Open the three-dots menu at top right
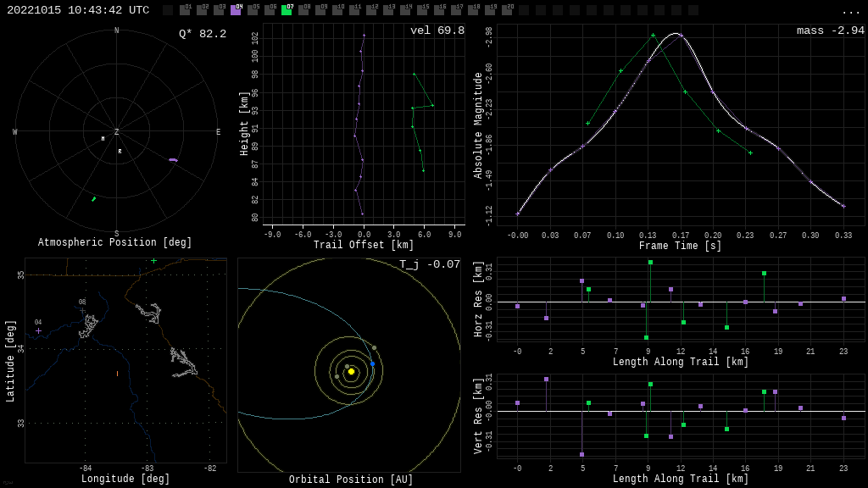Screen dimensions: 868x488 pos(850,12)
